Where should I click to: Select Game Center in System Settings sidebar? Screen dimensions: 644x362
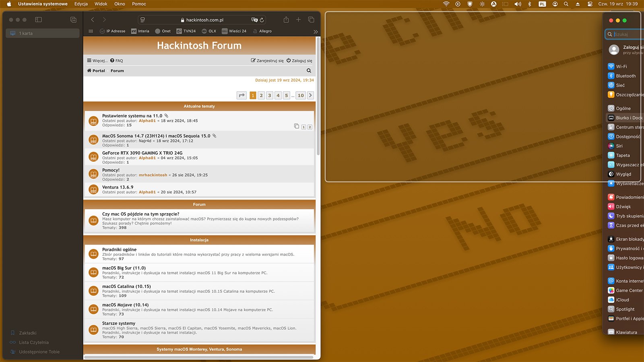coord(625,290)
